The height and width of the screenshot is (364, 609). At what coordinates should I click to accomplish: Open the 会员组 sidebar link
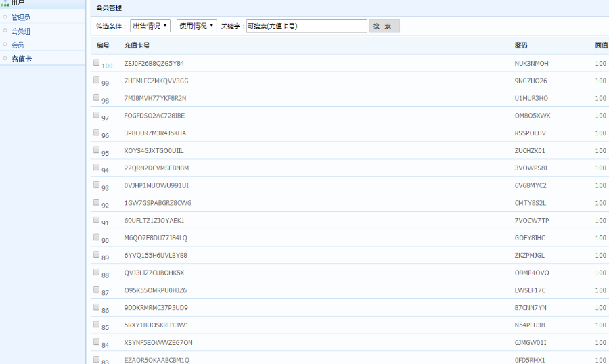click(20, 31)
